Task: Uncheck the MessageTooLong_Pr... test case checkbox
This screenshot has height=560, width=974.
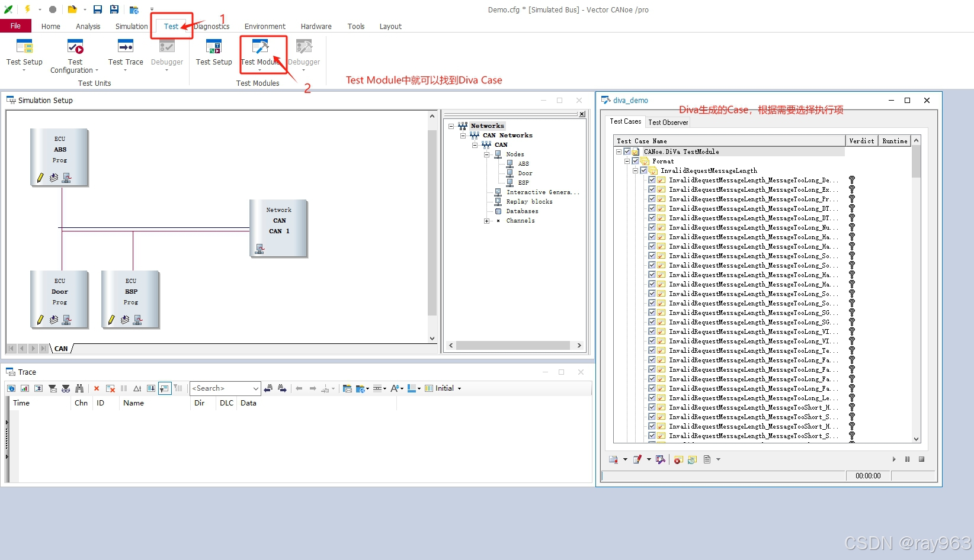Action: [x=652, y=199]
